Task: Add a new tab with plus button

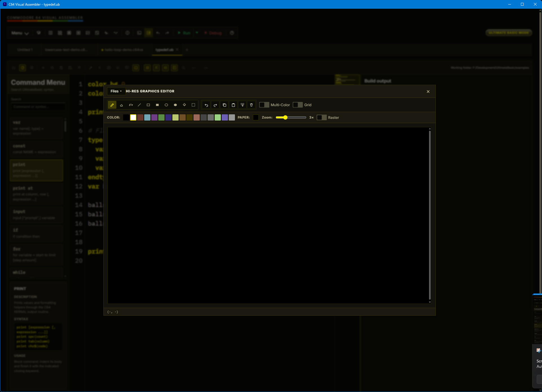Action: 187,50
